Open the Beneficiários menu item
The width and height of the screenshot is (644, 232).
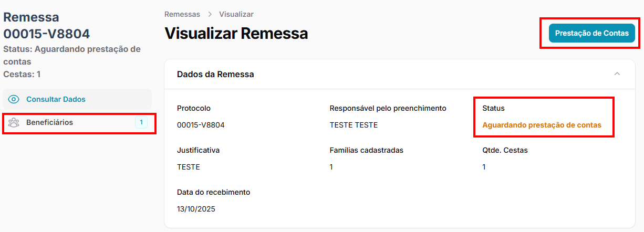(x=49, y=122)
